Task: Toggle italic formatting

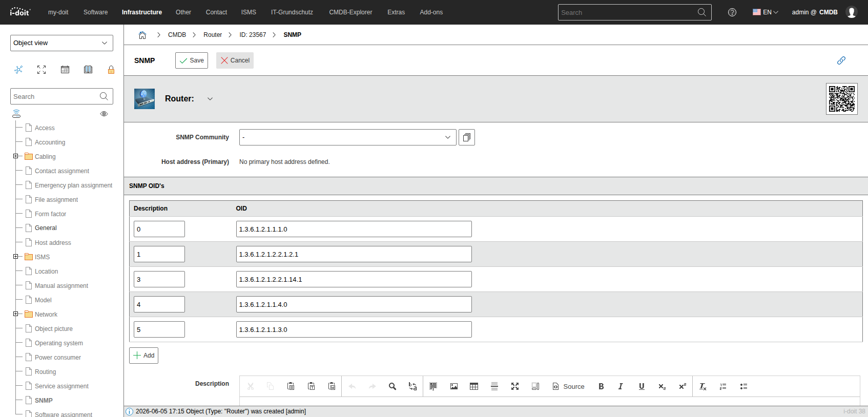Action: pos(621,386)
